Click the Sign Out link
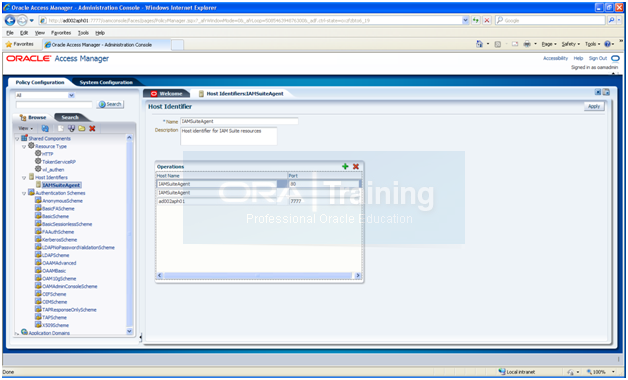The height and width of the screenshot is (380, 628). pos(598,58)
